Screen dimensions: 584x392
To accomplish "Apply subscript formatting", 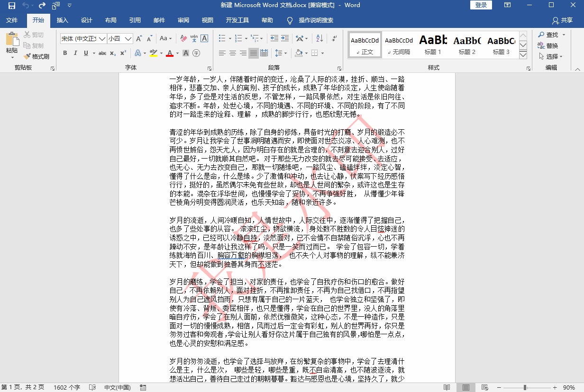I will [x=112, y=53].
